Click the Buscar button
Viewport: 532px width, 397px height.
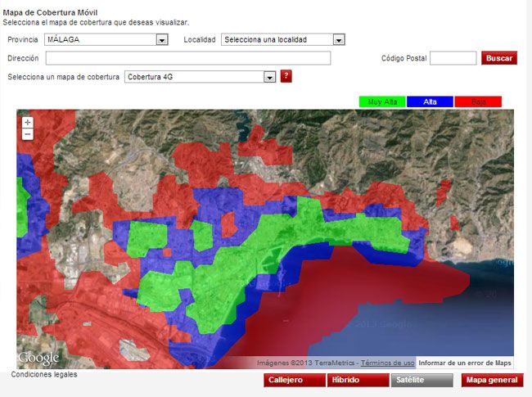pos(499,58)
